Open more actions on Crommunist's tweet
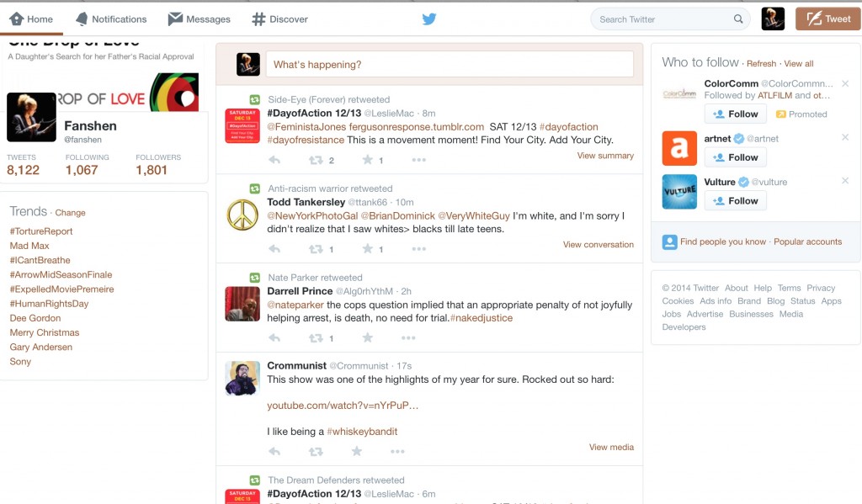The image size is (862, 504). coord(396,452)
